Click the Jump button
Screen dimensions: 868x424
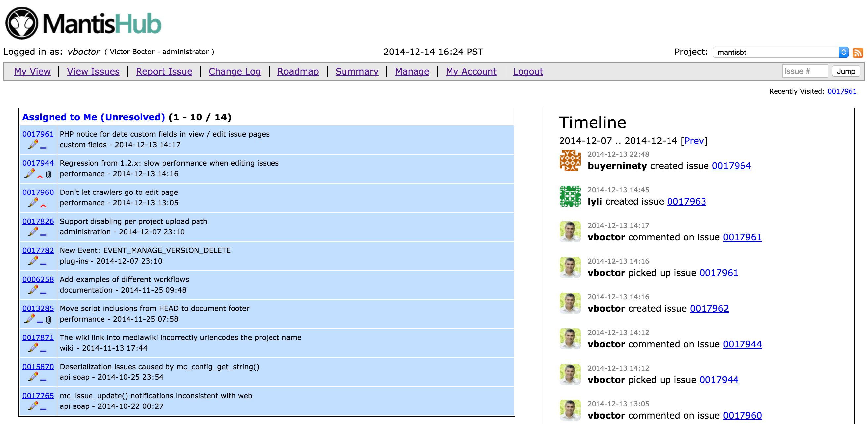pyautogui.click(x=846, y=71)
